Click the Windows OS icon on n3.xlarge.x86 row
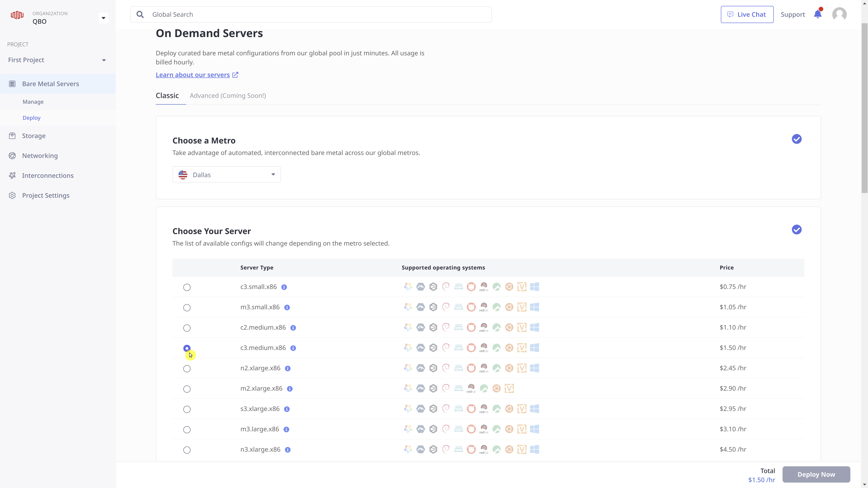Viewport: 868px width, 488px height. [x=535, y=449]
